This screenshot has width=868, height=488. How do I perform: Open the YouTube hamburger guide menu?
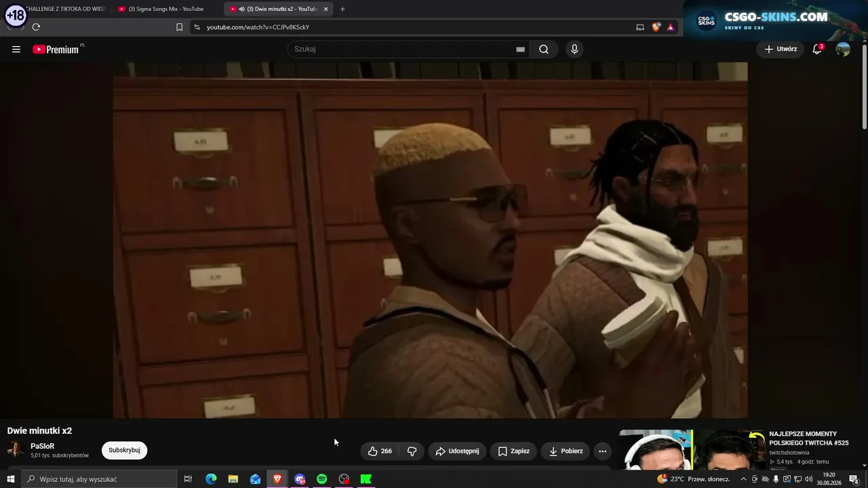[x=16, y=49]
